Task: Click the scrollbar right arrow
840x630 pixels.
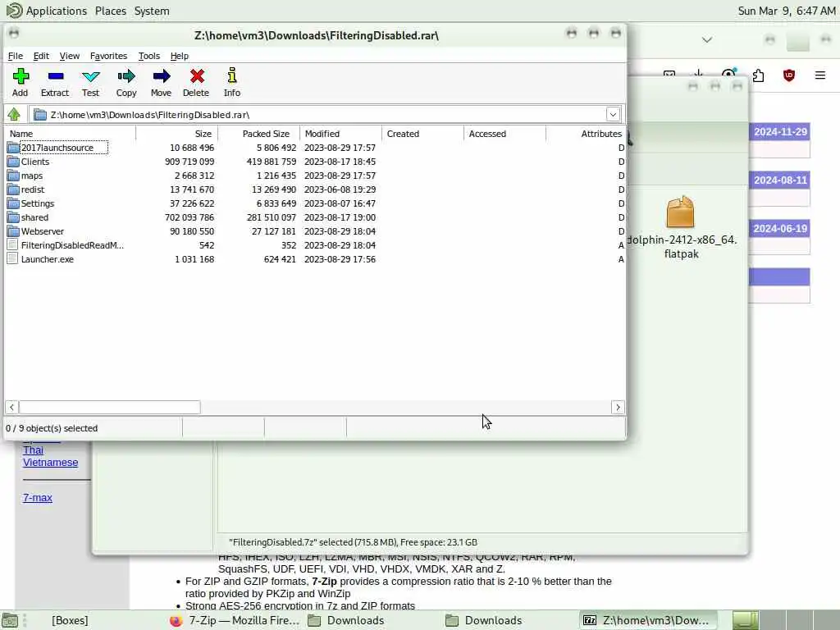Action: point(618,407)
